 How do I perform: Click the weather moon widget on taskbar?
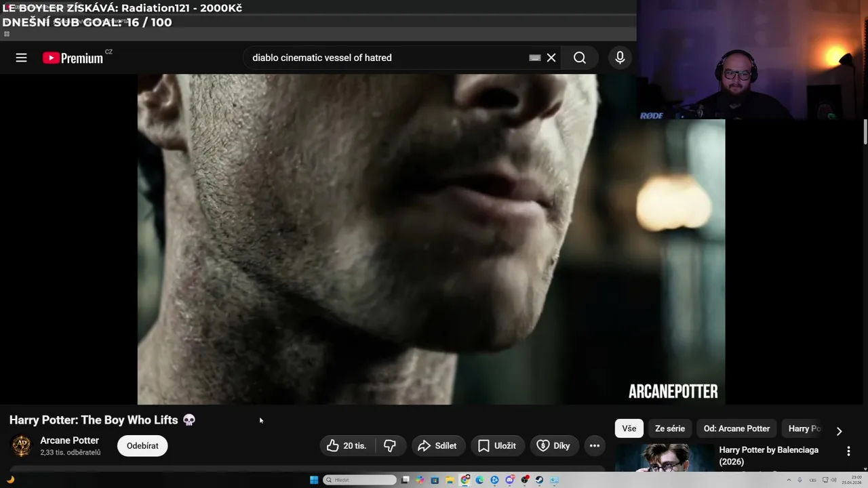[x=10, y=480]
